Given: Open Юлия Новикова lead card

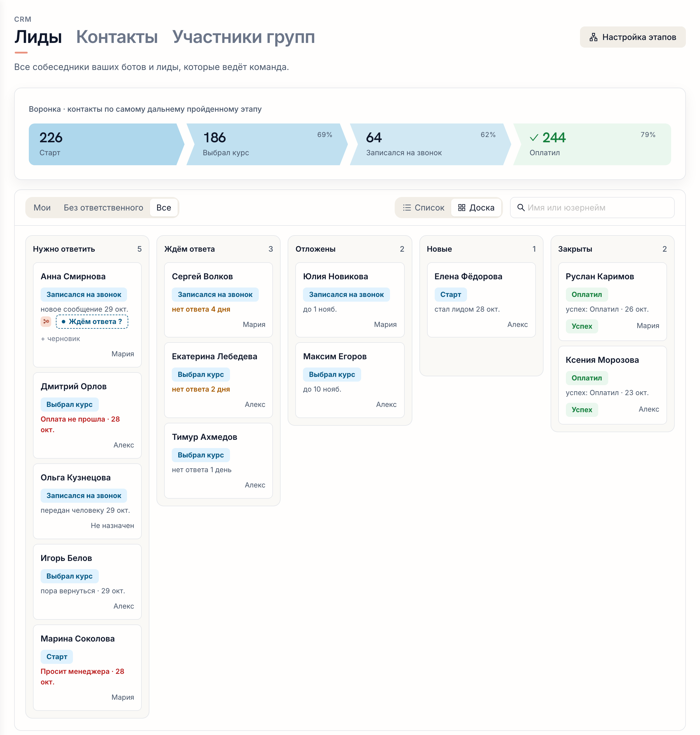Looking at the screenshot, I should click(350, 300).
